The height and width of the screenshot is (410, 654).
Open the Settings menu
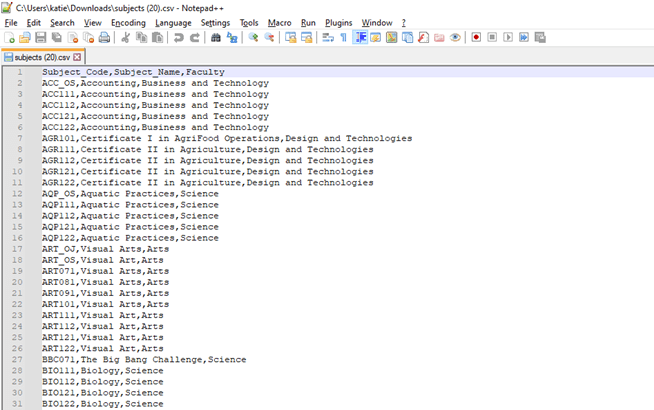pos(215,22)
